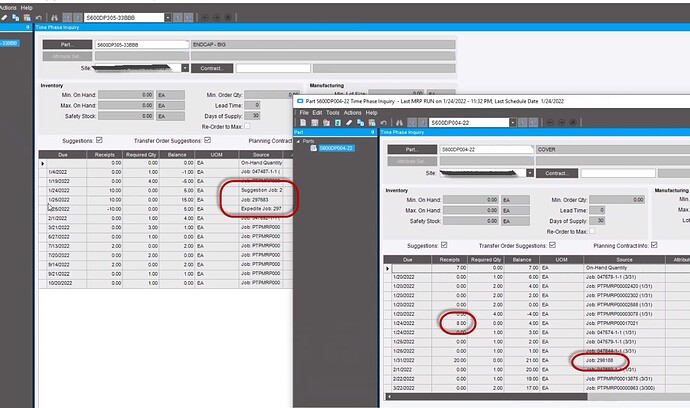Go to previous record in front window

(x=422, y=123)
